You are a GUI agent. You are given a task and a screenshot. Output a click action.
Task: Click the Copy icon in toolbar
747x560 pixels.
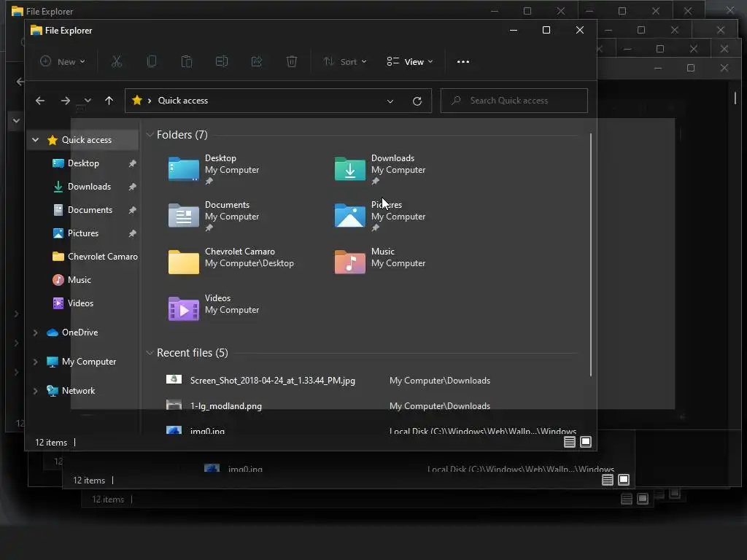(152, 61)
